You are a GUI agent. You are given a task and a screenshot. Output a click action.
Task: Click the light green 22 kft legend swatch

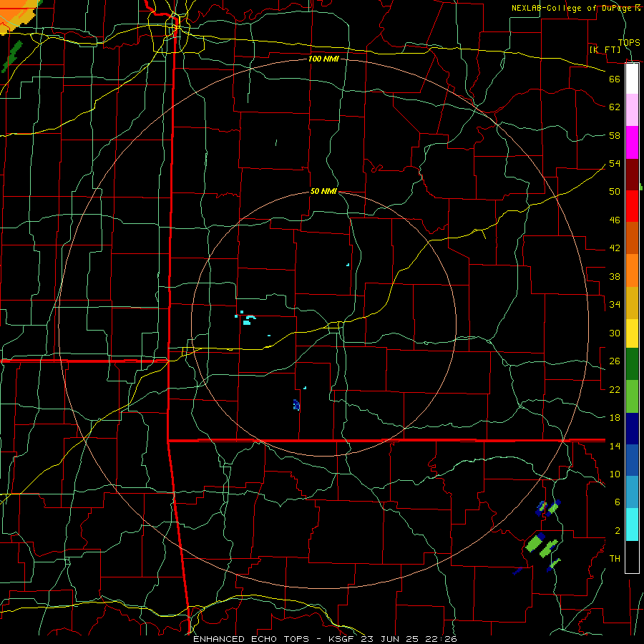point(632,396)
